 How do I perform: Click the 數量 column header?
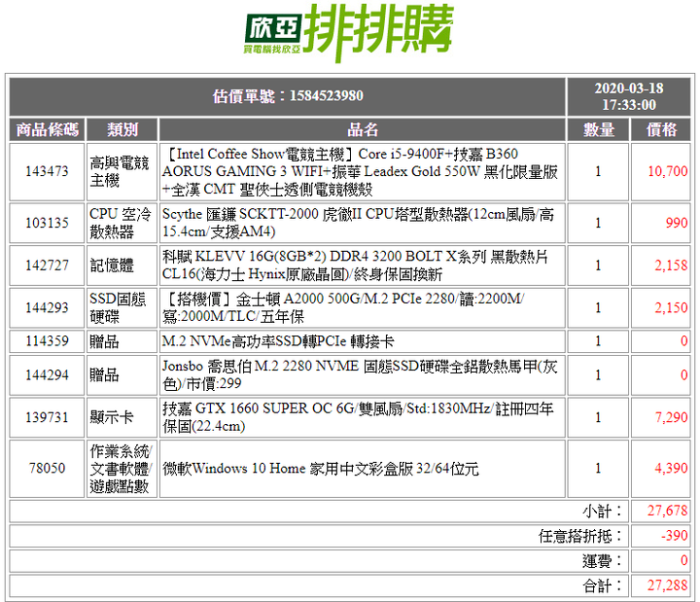click(598, 130)
